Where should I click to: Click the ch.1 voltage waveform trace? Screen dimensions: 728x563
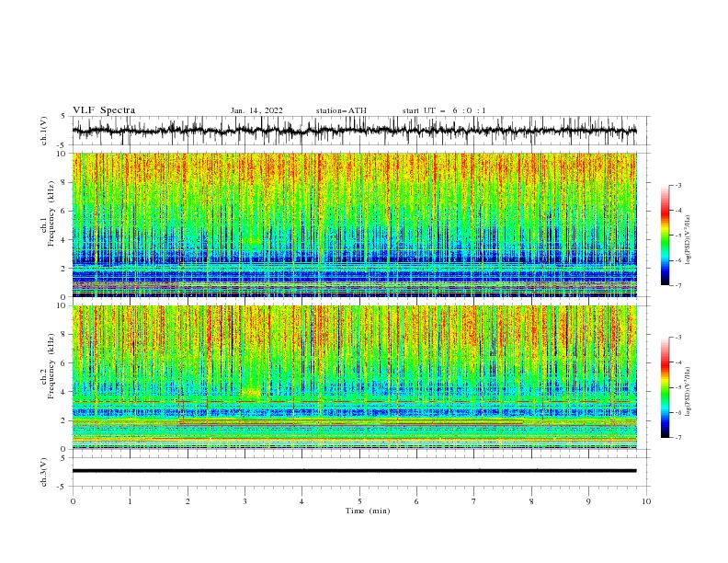354,131
